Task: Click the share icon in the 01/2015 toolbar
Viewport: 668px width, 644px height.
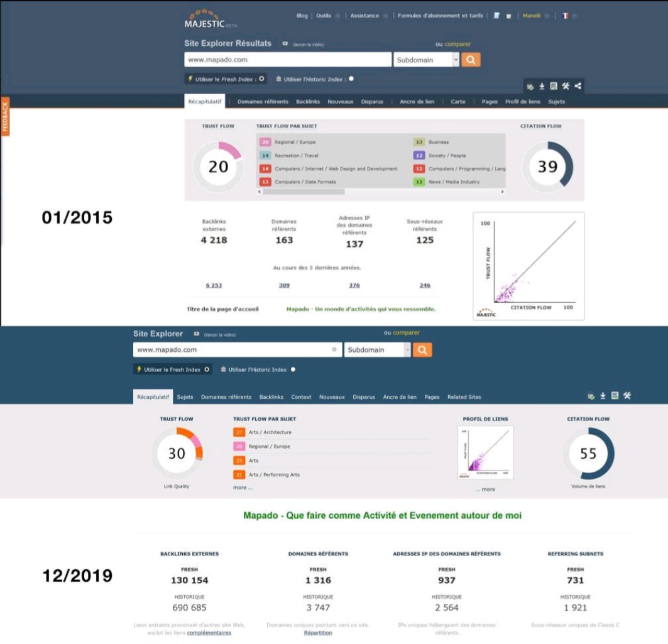Action: (x=578, y=86)
